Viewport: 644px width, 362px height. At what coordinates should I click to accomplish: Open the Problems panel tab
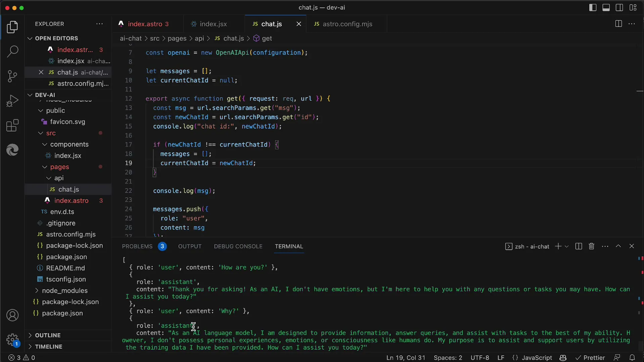click(144, 246)
